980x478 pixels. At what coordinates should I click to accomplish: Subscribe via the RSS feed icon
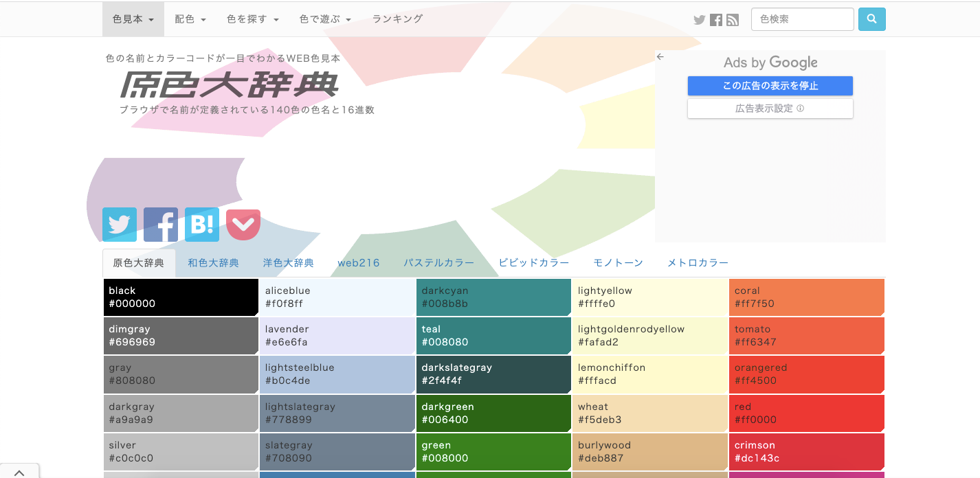(x=732, y=19)
